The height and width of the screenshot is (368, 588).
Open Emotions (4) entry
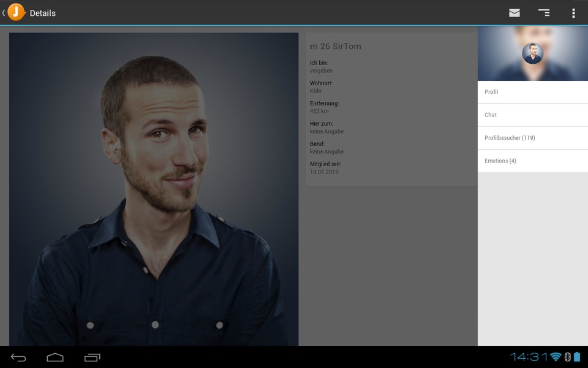click(533, 161)
